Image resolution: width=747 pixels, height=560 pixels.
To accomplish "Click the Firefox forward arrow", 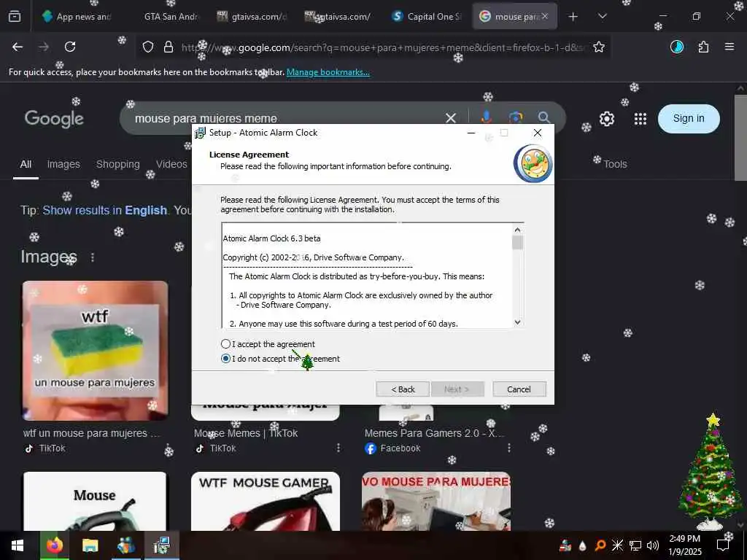I will (44, 47).
